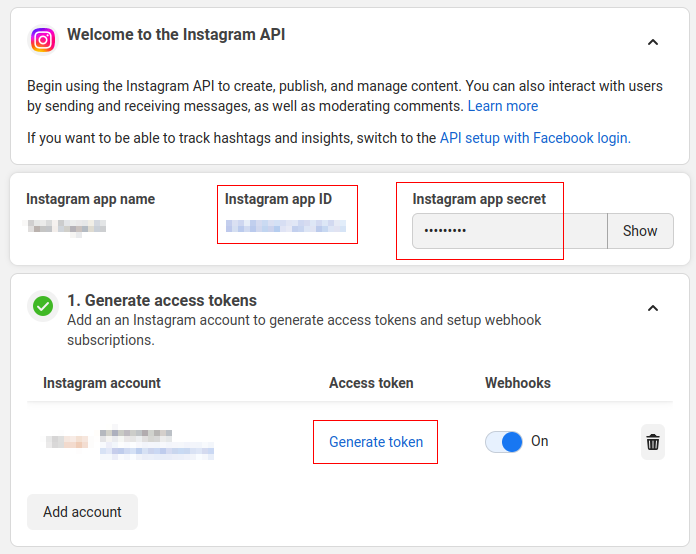Click the Generate token link
Screen dimensions: 696x554
tap(376, 442)
